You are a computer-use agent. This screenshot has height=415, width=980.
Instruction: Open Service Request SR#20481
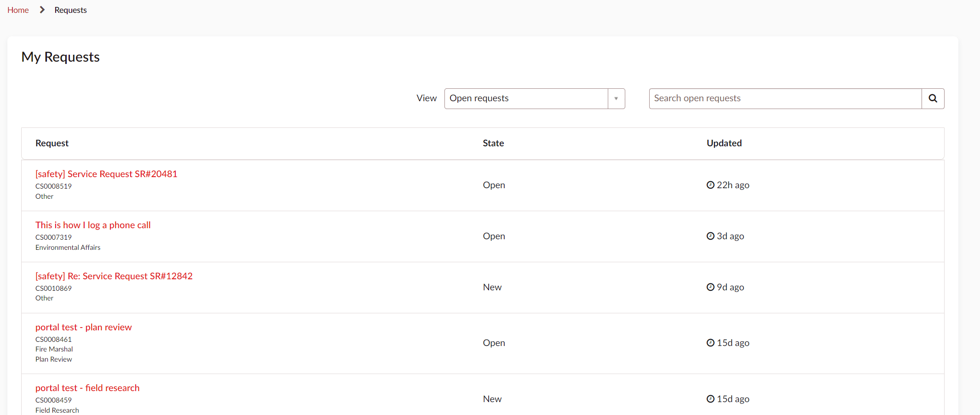pyautogui.click(x=106, y=174)
